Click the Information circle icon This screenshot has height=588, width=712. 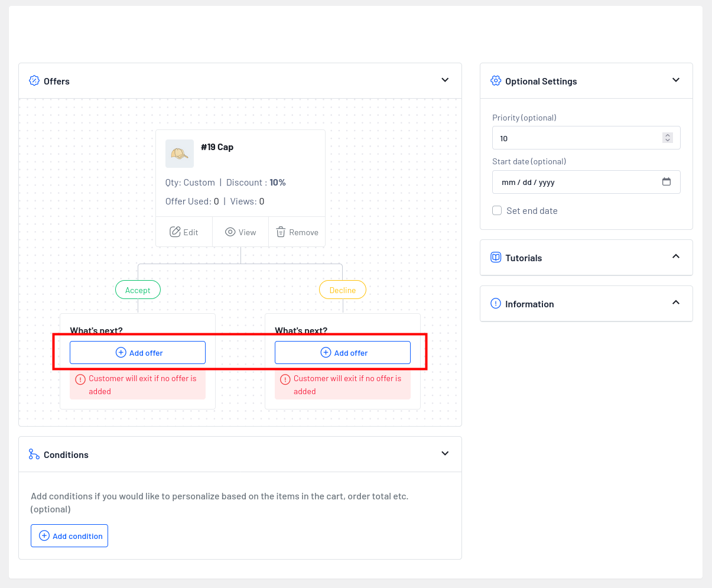pos(496,304)
